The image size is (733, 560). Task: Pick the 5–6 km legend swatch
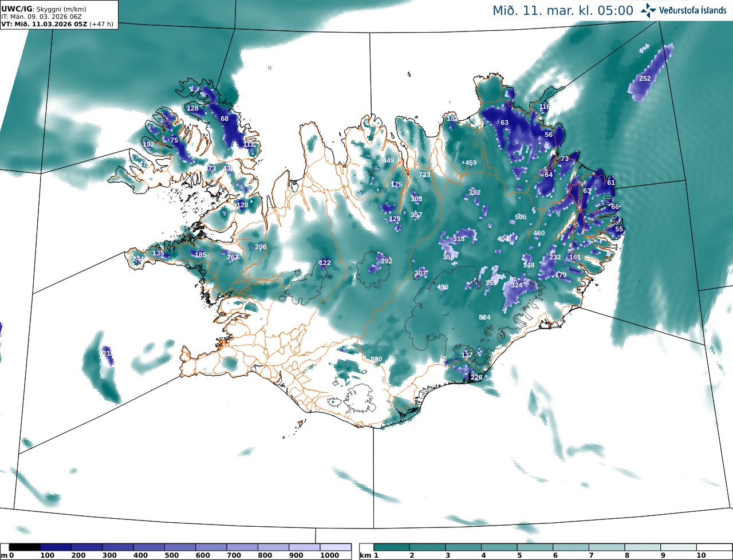[535, 547]
